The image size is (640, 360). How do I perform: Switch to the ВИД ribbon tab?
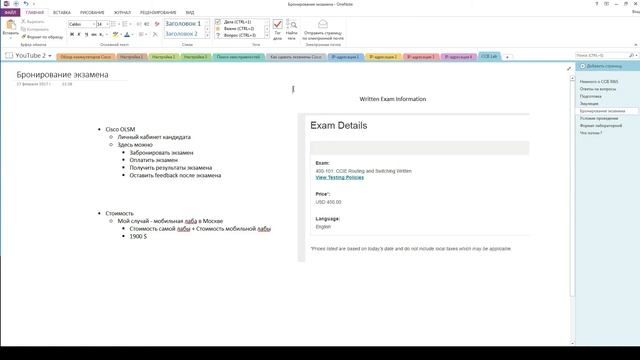pyautogui.click(x=190, y=12)
